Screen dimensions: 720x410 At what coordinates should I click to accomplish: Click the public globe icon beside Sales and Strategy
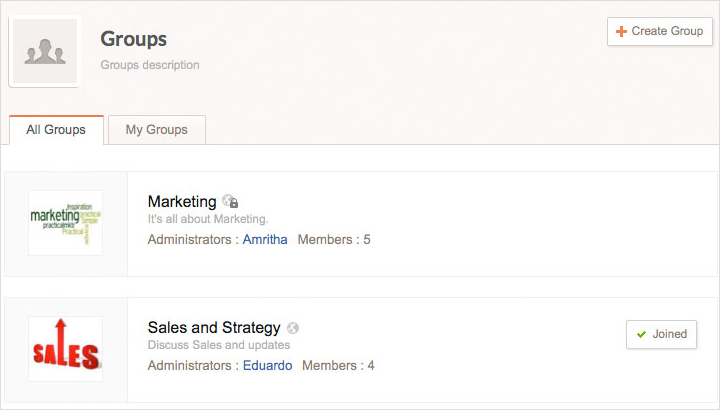pyautogui.click(x=292, y=328)
